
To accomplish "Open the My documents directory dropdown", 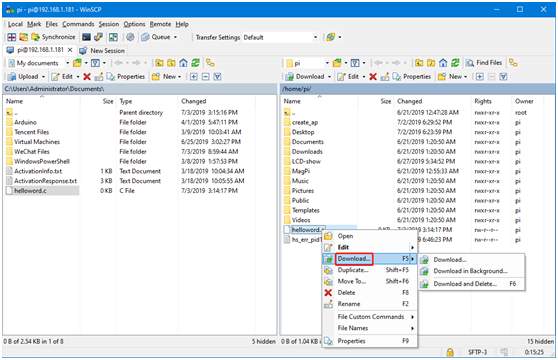I will 67,63.
